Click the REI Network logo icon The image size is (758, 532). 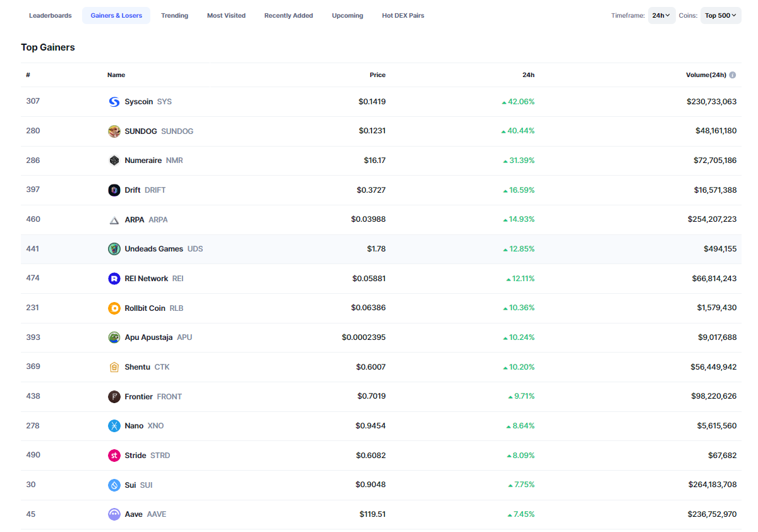click(114, 279)
